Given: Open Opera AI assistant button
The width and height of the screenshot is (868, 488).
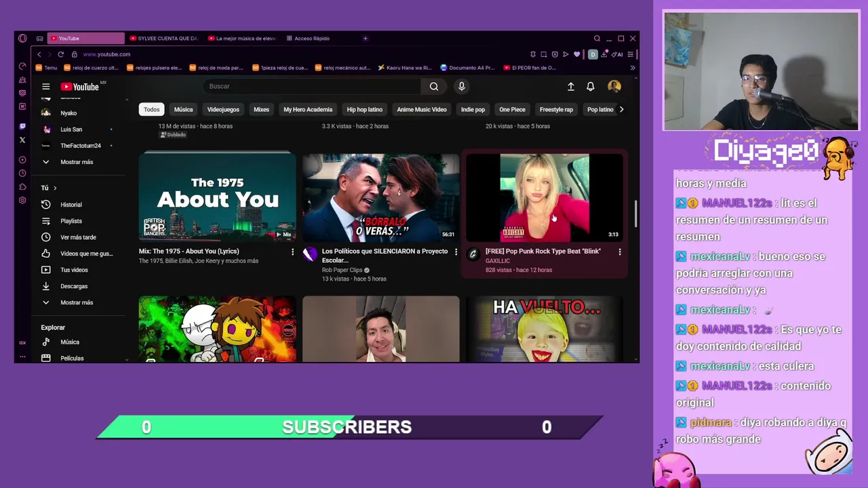Looking at the screenshot, I should [x=617, y=54].
